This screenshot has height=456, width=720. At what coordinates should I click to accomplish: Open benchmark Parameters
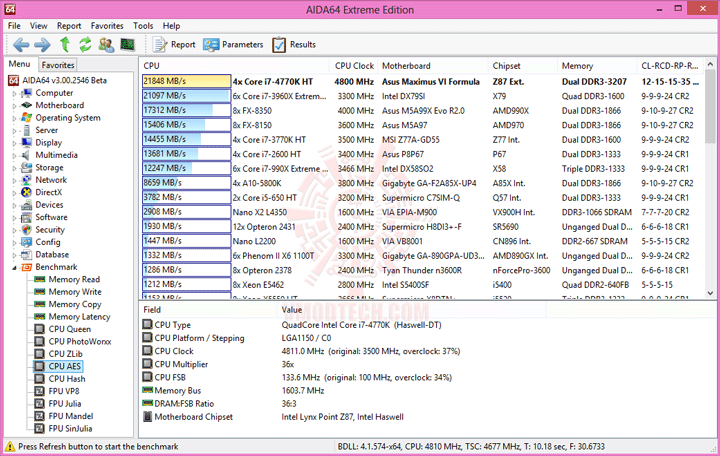(x=233, y=45)
